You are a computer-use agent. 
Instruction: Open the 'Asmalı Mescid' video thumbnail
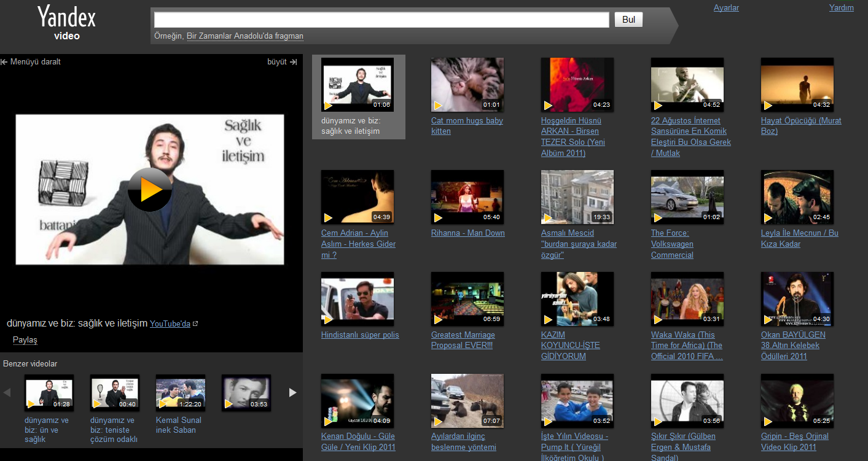[x=577, y=197]
